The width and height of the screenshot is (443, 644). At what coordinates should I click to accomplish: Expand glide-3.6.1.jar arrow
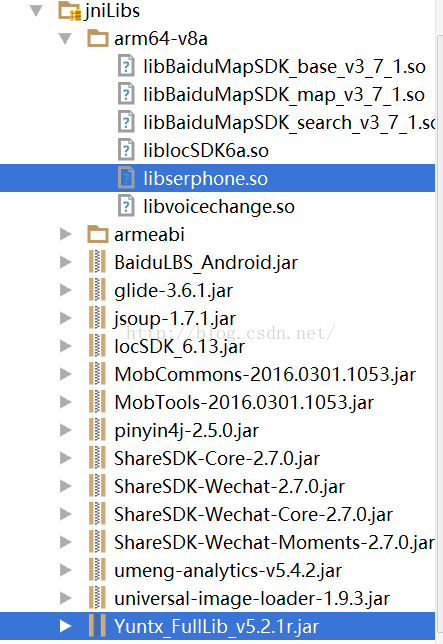click(x=66, y=290)
